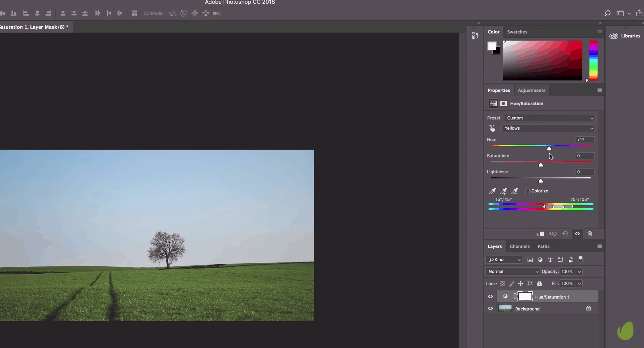
Task: Click distribute bottom edges icon
Action: pos(85,13)
